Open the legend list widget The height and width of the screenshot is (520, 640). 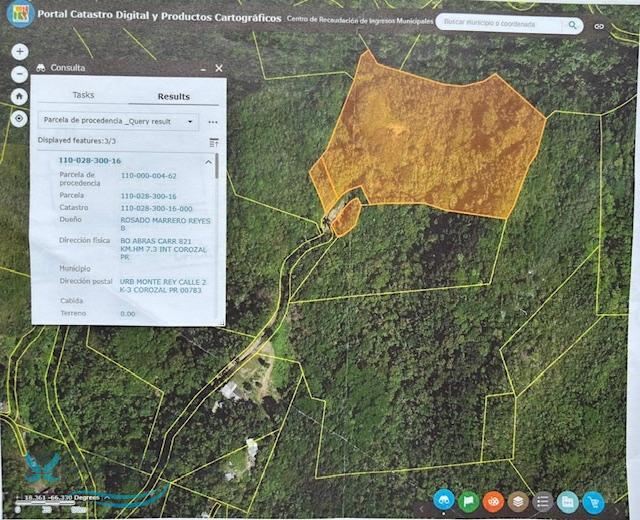[543, 501]
